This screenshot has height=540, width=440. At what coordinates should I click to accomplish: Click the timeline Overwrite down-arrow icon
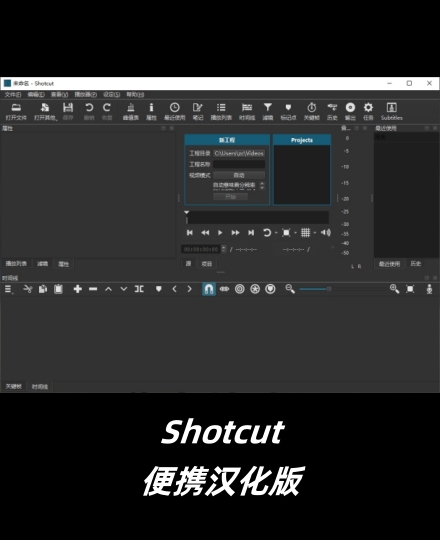tap(124, 289)
